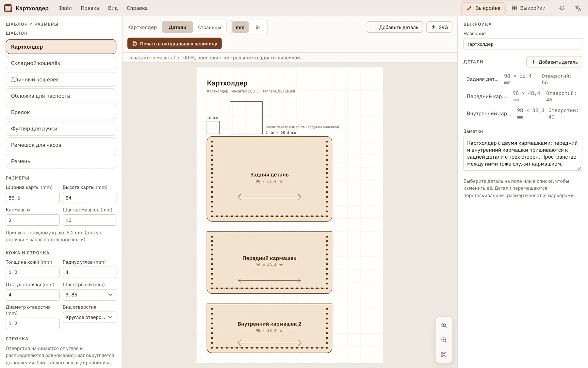Edit the pattern Название field
The height and width of the screenshot is (368, 588).
coord(523,44)
